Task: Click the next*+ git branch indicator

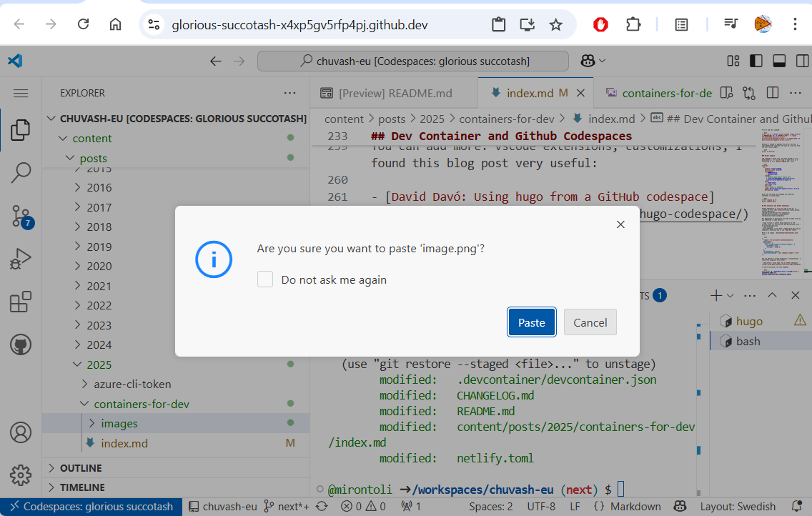Action: tap(287, 507)
